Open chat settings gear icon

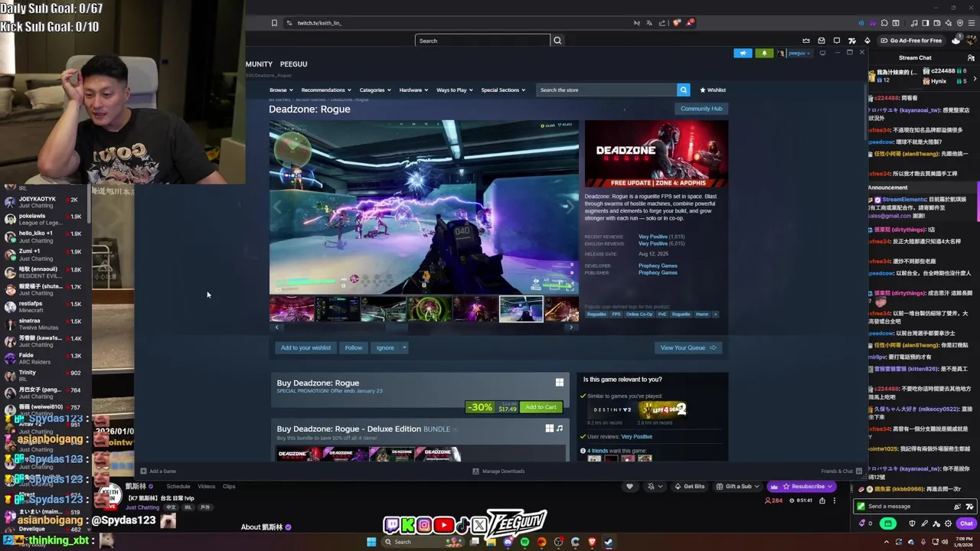point(949,523)
